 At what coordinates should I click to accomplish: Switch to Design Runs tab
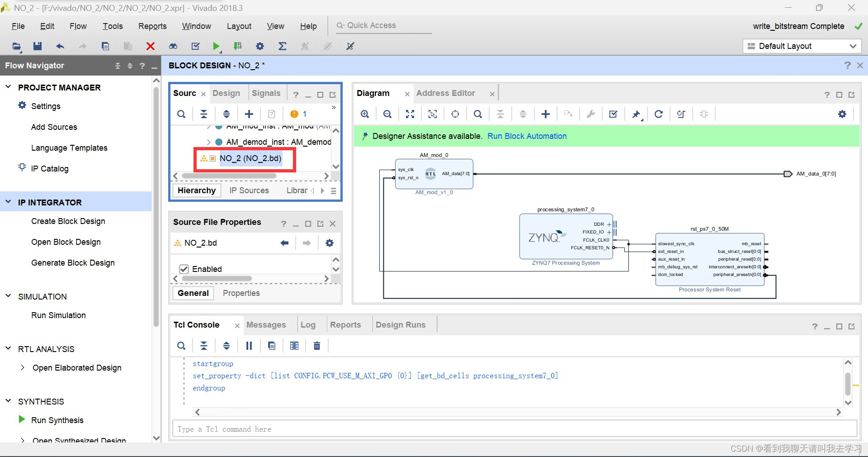[401, 325]
